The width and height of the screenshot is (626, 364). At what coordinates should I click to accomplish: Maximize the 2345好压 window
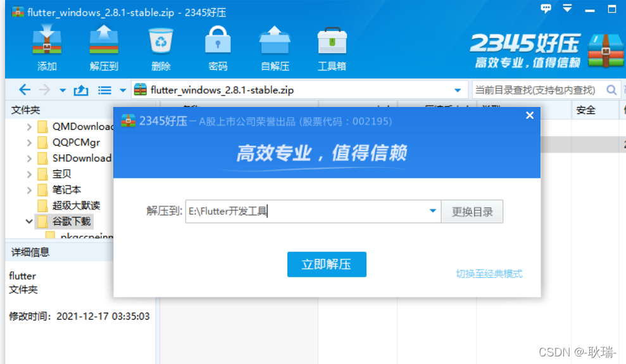(x=612, y=9)
